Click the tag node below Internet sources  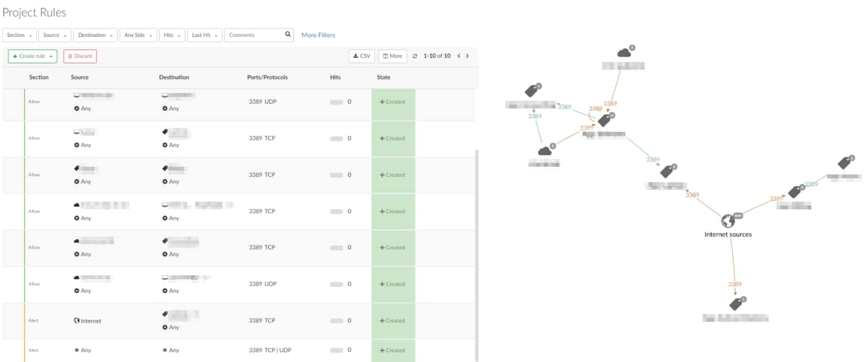[x=735, y=304]
